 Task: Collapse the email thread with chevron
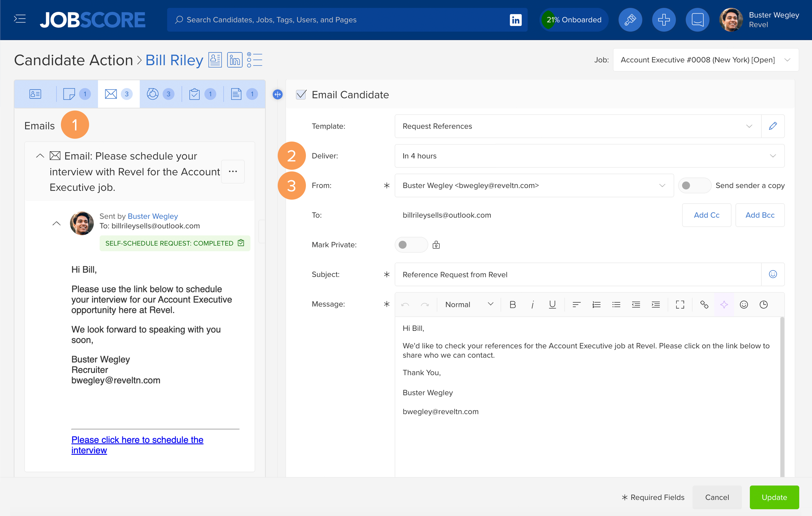(40, 156)
